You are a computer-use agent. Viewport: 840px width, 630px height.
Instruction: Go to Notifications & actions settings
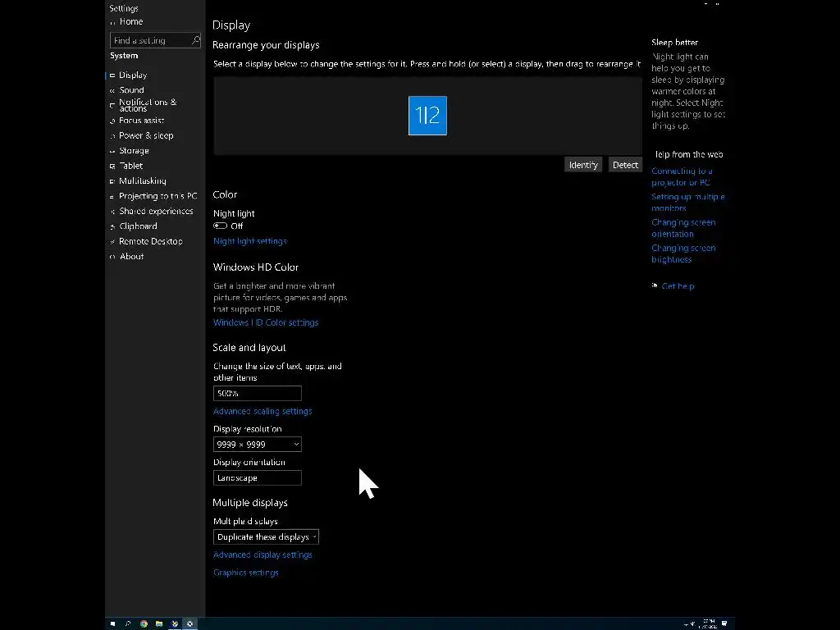click(148, 105)
